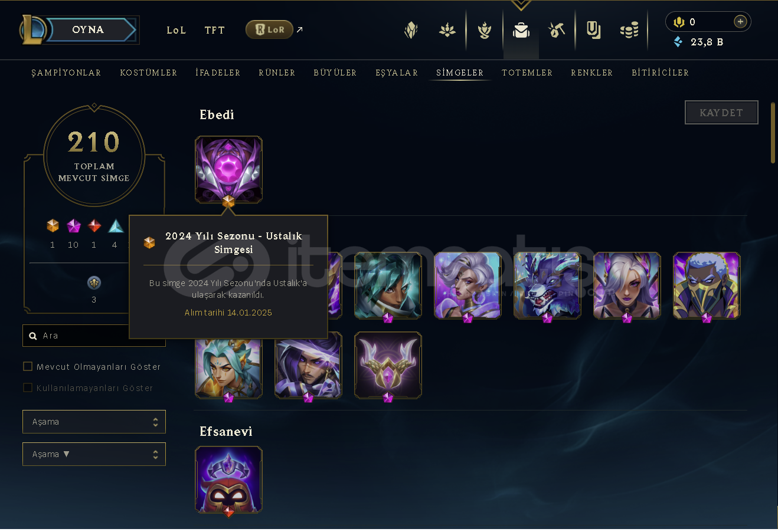This screenshot has height=532, width=778.
Task: Select the Efsanevi red hooded icon thumbnail
Action: click(x=228, y=480)
